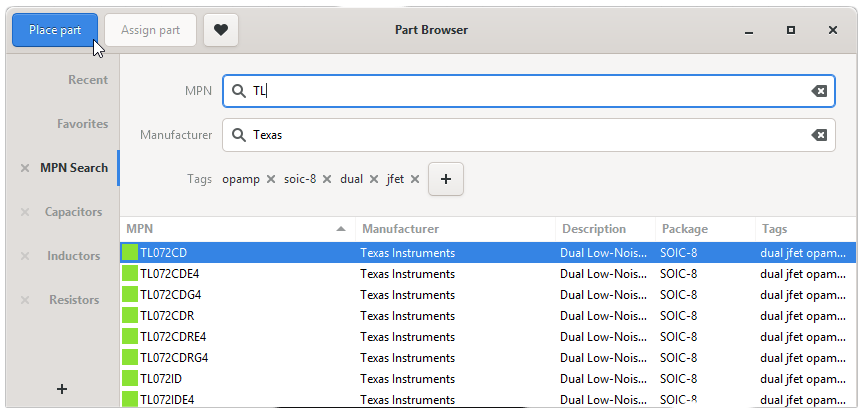
Task: Close the Inductors sidebar tab
Action: [x=25, y=256]
